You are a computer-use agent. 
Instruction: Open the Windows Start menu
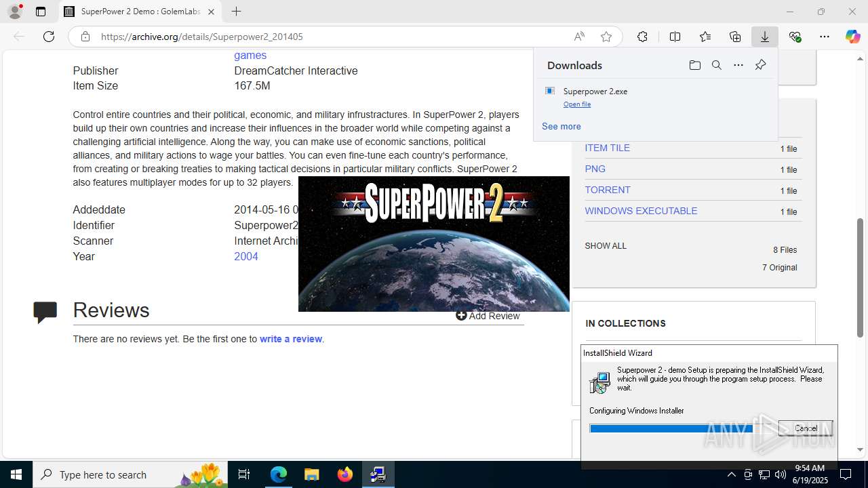pyautogui.click(x=16, y=474)
